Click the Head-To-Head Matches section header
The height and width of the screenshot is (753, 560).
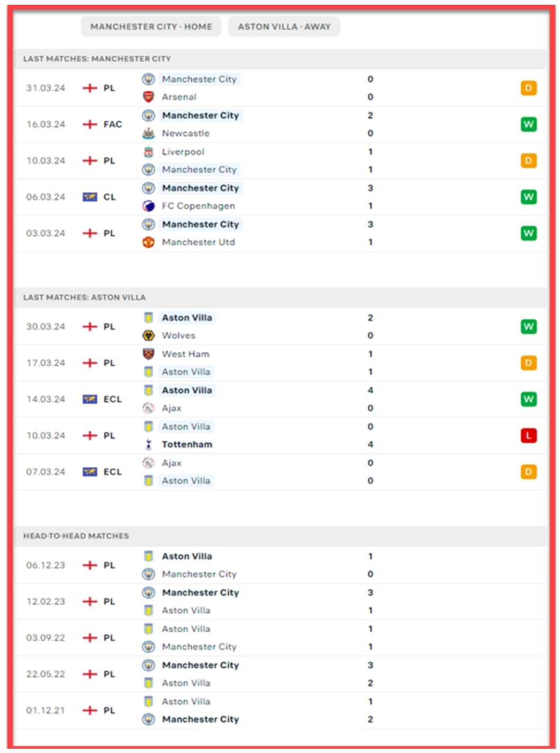(76, 536)
